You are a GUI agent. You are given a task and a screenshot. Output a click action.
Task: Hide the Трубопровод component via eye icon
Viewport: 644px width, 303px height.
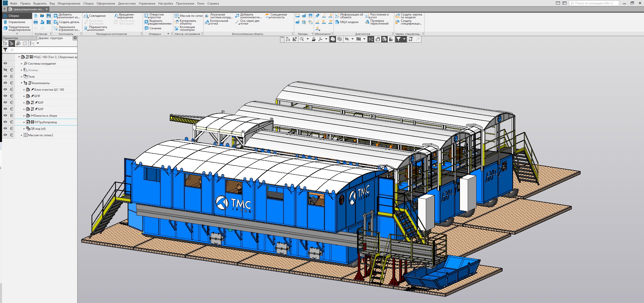(x=5, y=122)
